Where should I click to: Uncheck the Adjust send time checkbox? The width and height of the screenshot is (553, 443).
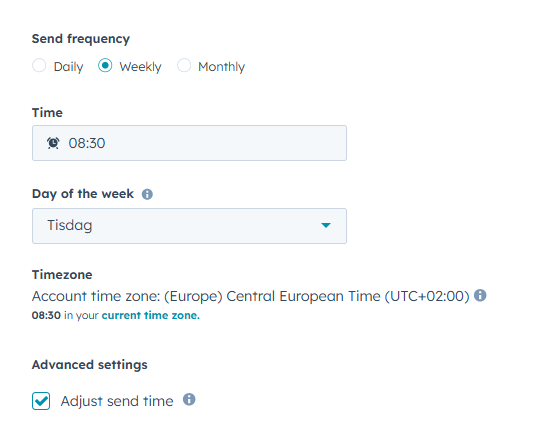click(x=41, y=401)
